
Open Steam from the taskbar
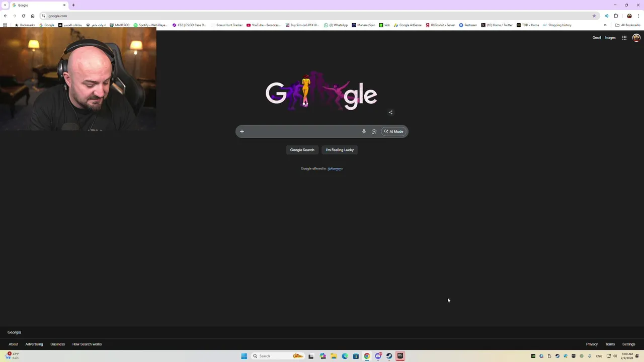click(x=389, y=356)
